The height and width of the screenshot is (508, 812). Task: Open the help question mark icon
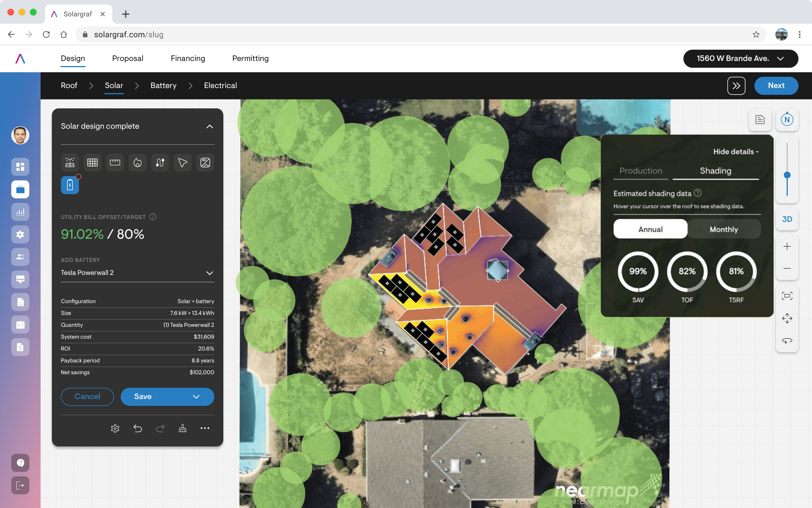(x=20, y=463)
